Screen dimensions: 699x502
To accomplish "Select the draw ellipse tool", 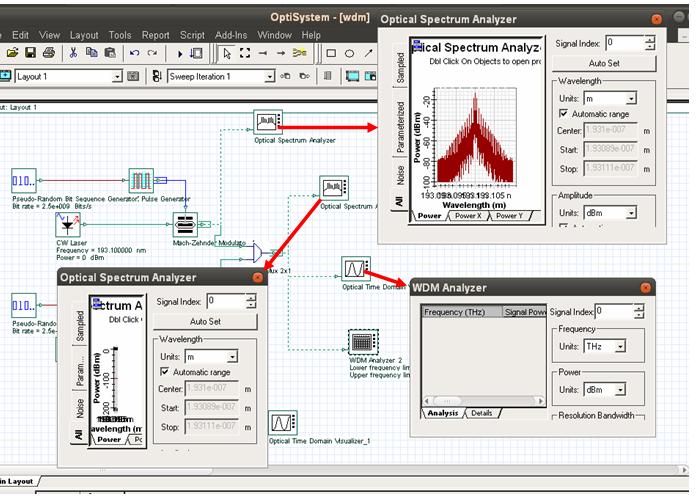I will (350, 53).
